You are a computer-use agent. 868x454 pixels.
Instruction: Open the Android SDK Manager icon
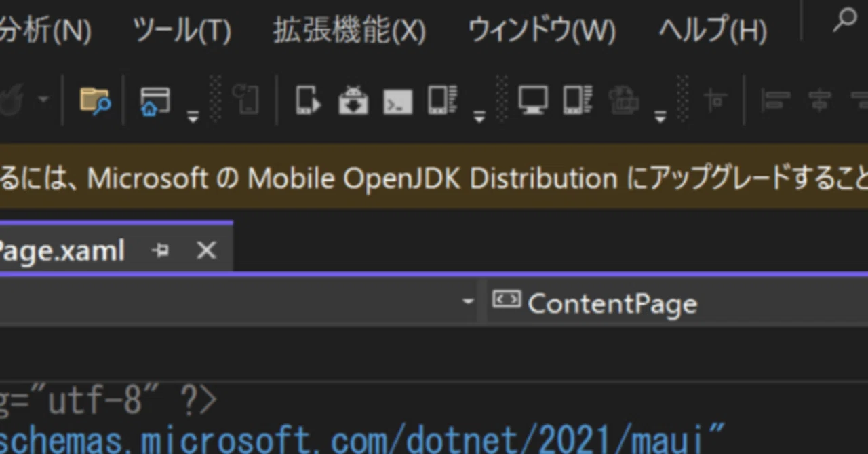point(353,100)
